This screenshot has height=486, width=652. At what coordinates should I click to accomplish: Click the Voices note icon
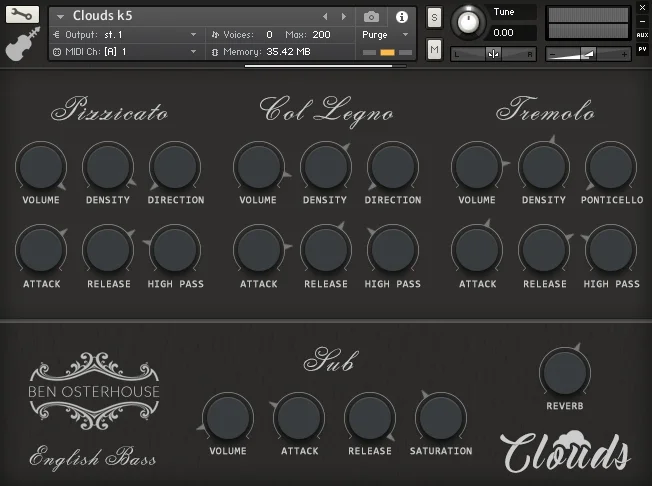click(215, 35)
